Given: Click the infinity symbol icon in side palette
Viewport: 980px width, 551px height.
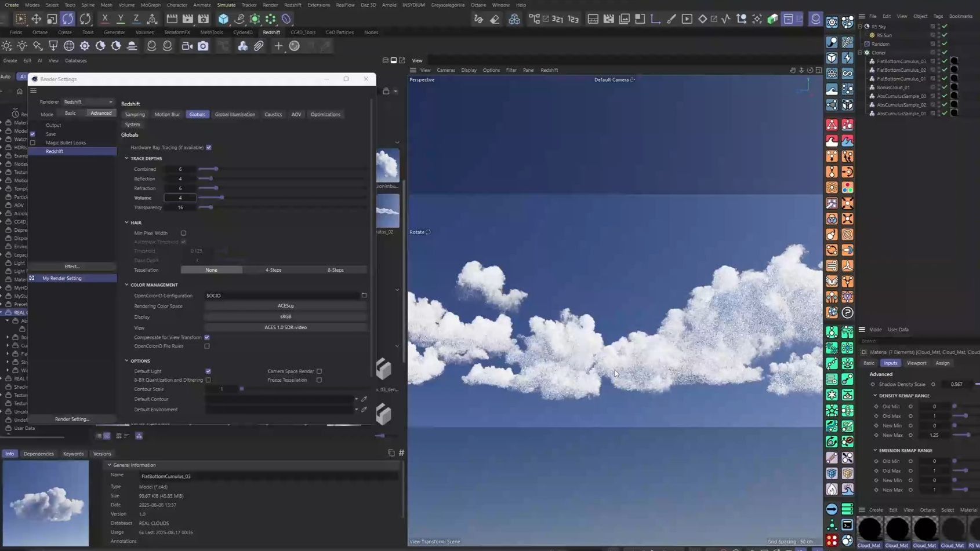Looking at the screenshot, I should pos(848,74).
